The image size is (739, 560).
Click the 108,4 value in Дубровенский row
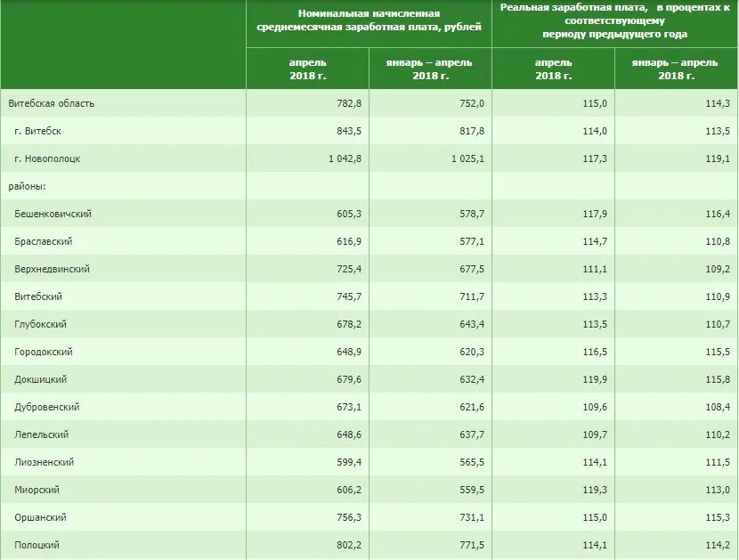click(718, 407)
